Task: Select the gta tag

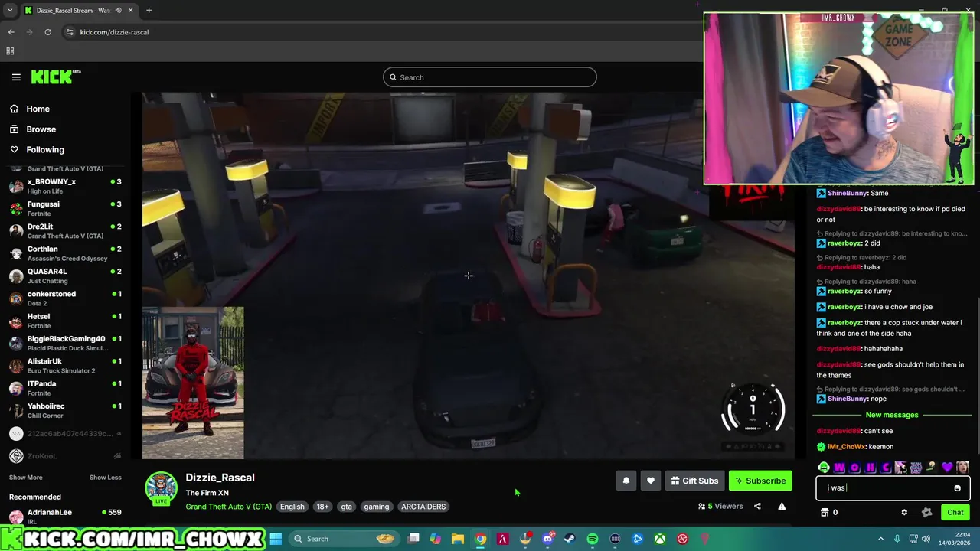Action: [x=347, y=507]
